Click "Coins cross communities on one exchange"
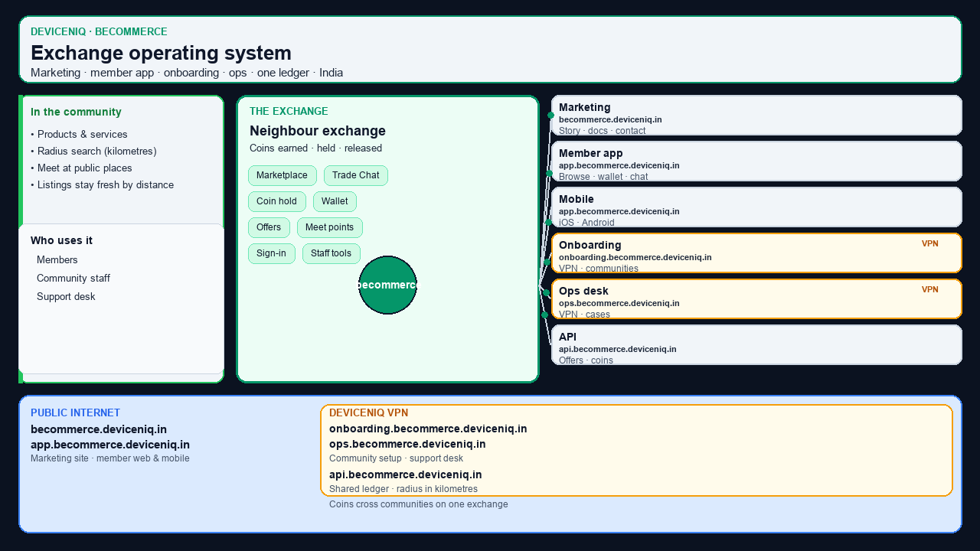Screen dimensions: 980x551 point(419,504)
